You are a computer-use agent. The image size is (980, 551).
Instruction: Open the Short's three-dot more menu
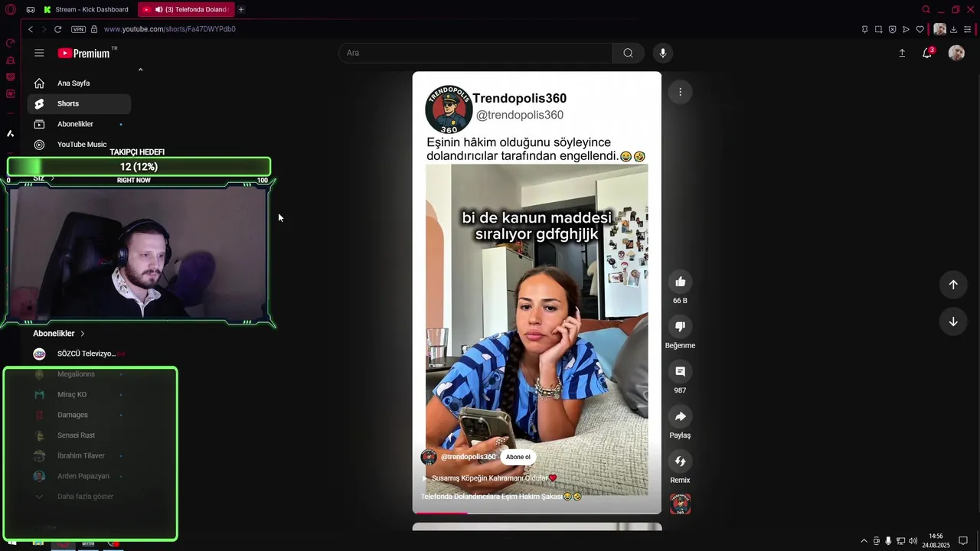click(x=680, y=92)
